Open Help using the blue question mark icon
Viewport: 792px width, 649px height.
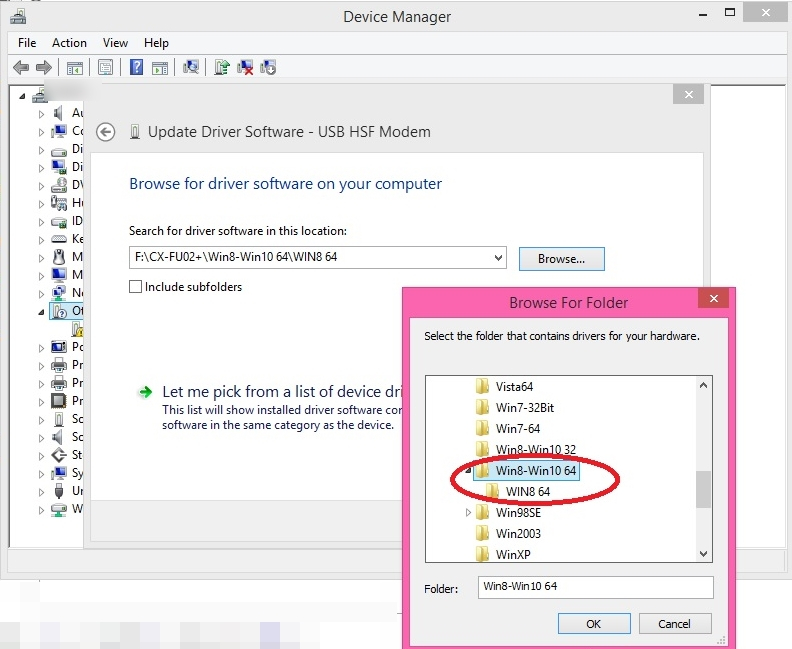point(136,67)
